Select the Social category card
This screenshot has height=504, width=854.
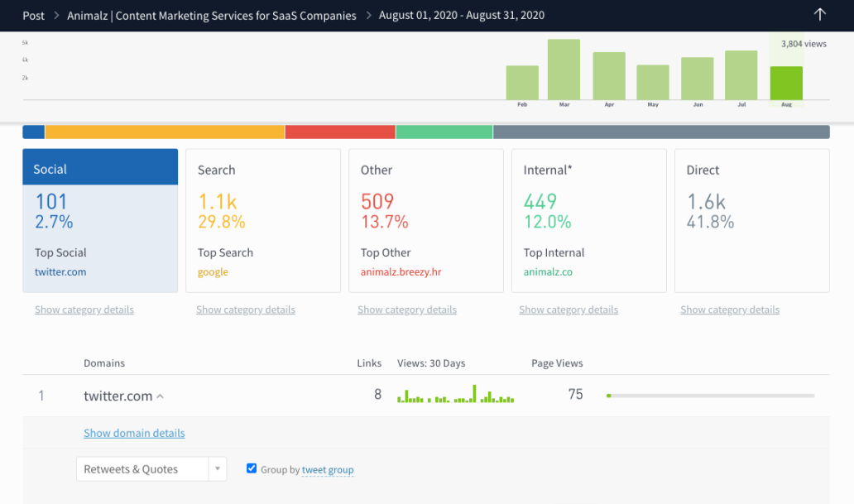pos(100,220)
